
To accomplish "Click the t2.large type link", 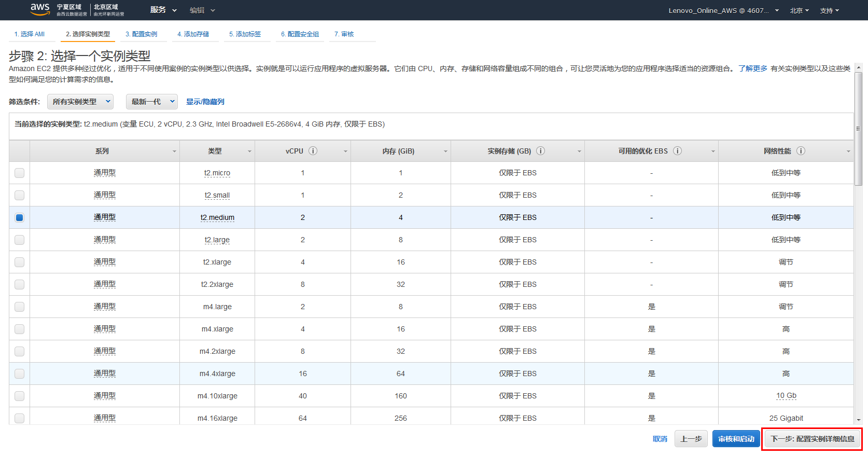I will click(217, 240).
